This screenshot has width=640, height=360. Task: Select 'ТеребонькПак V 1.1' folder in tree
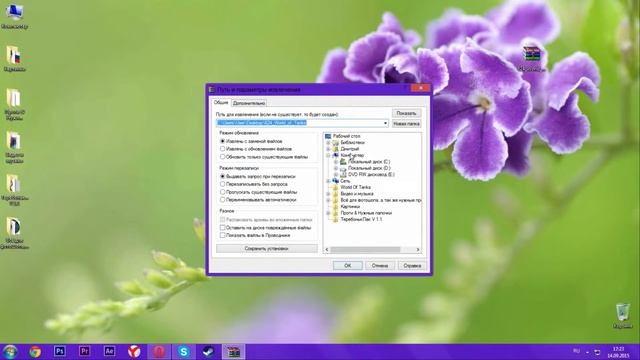tap(361, 219)
